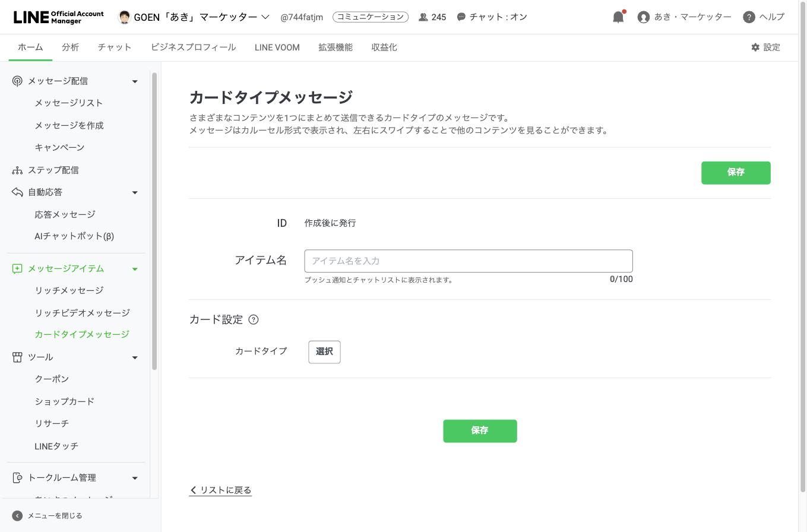807x532 pixels.
Task: Click the chat bubble status icon
Action: coord(461,17)
